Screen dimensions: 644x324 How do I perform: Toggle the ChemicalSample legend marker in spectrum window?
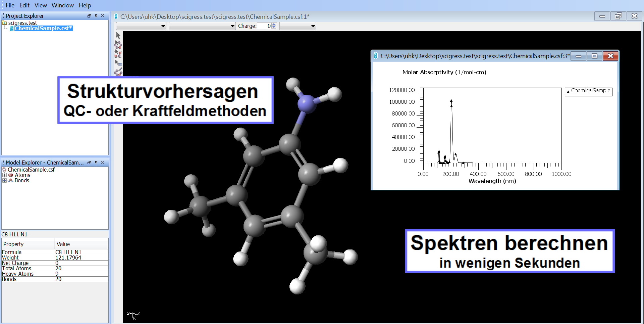pyautogui.click(x=568, y=91)
